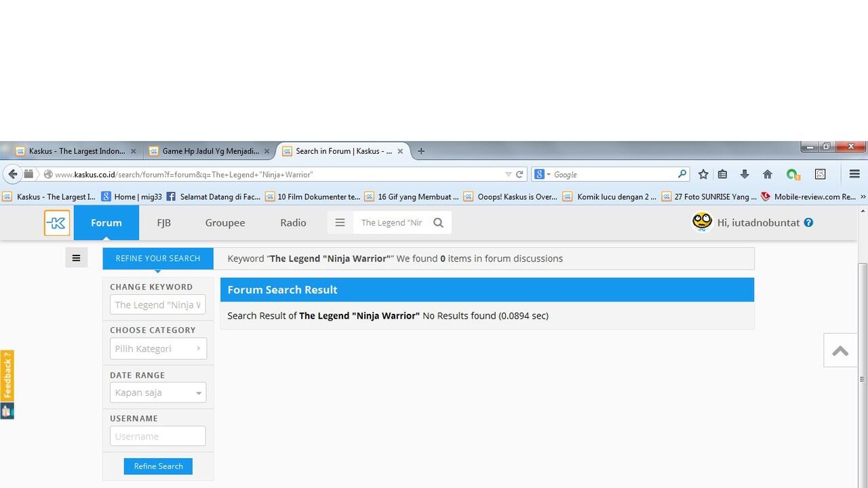Open the bookmarks list icon
This screenshot has height=488, width=868.
(x=722, y=174)
